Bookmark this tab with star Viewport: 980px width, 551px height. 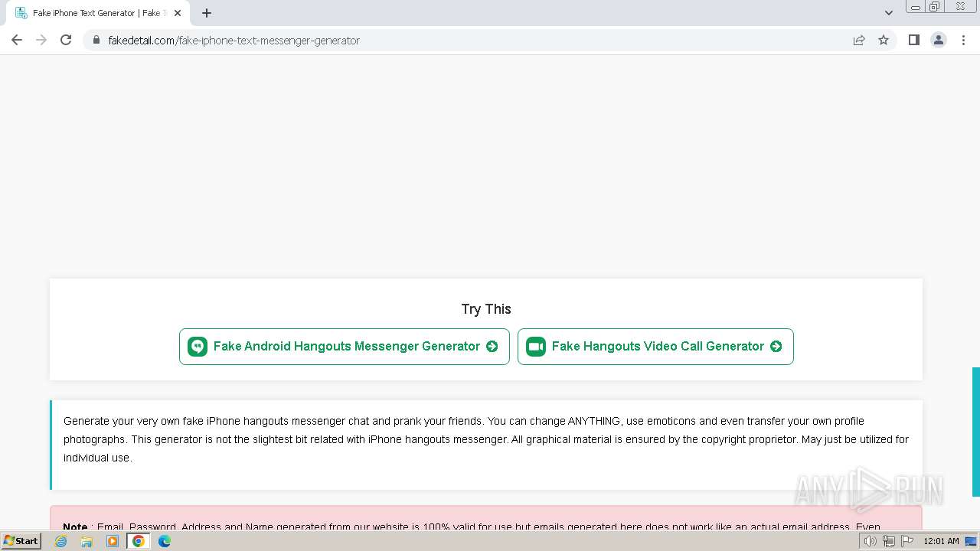pos(884,40)
